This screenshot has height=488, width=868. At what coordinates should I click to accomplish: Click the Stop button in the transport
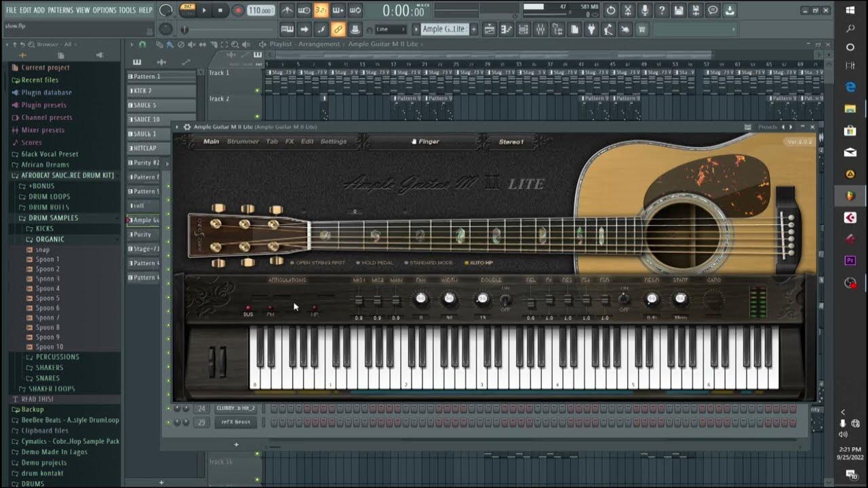click(220, 10)
